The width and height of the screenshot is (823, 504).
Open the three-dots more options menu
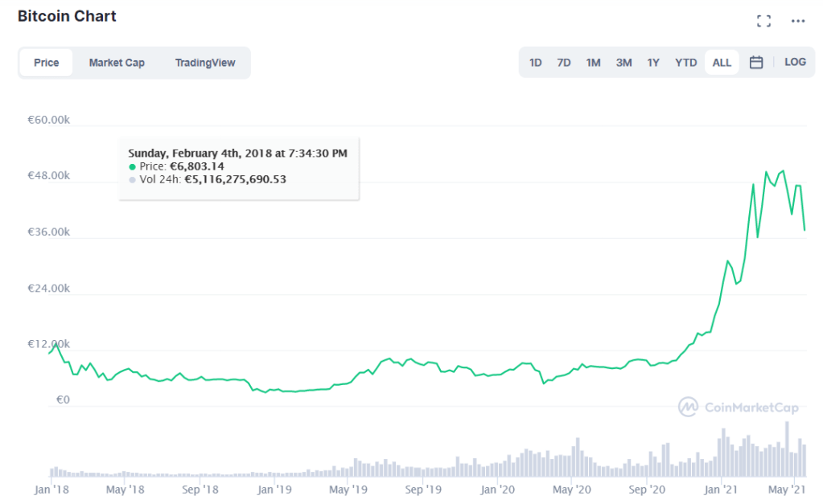pyautogui.click(x=797, y=21)
